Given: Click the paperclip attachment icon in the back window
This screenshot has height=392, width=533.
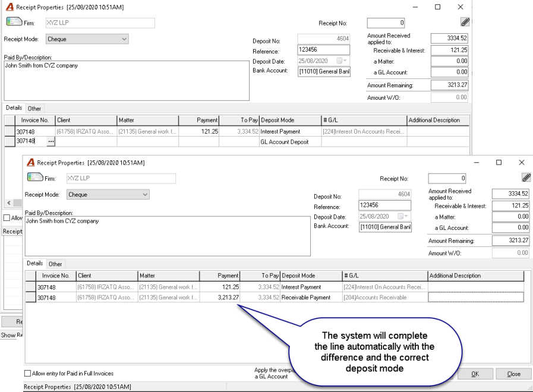Looking at the screenshot, I should click(465, 22).
